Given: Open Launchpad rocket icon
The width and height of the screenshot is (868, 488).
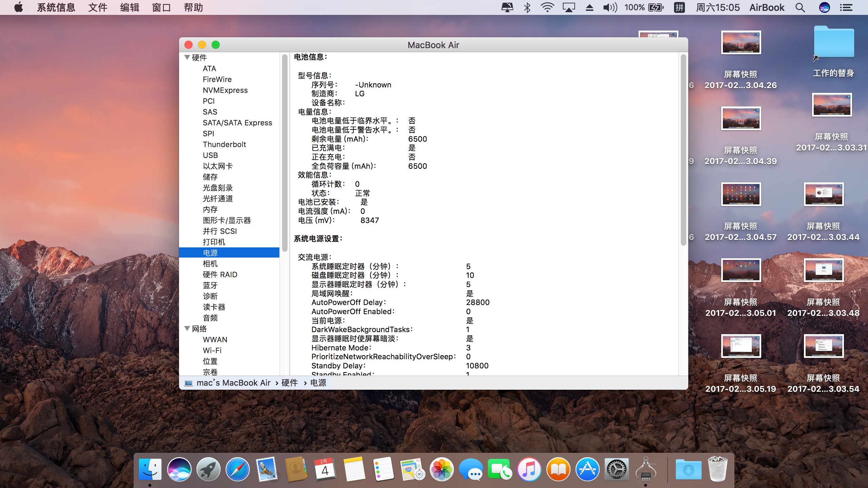Looking at the screenshot, I should pyautogui.click(x=208, y=470).
